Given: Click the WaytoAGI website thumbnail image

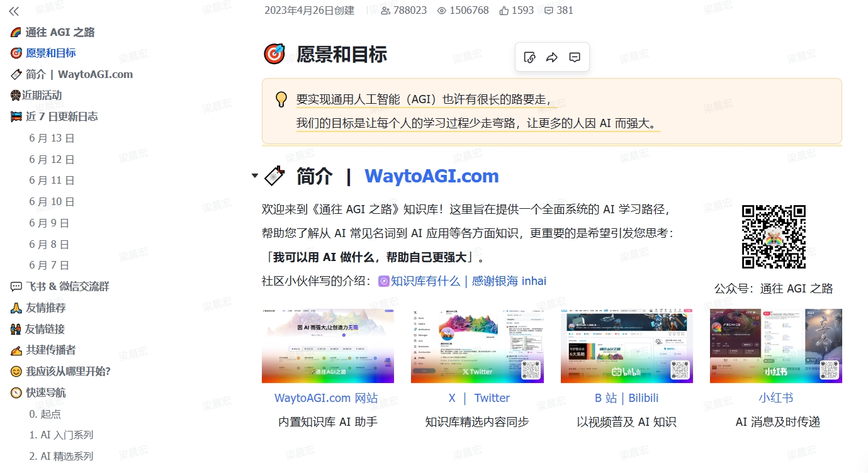Looking at the screenshot, I should 328,346.
